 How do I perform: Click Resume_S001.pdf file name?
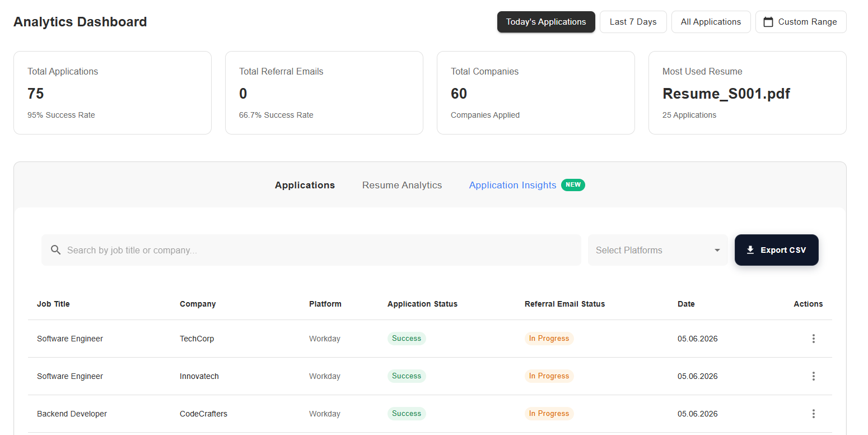[726, 94]
